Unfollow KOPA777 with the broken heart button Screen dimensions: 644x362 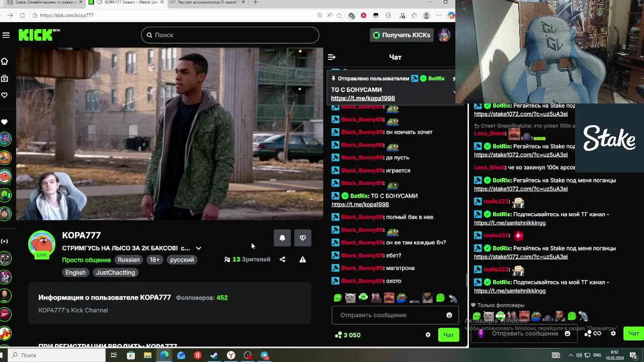click(302, 238)
